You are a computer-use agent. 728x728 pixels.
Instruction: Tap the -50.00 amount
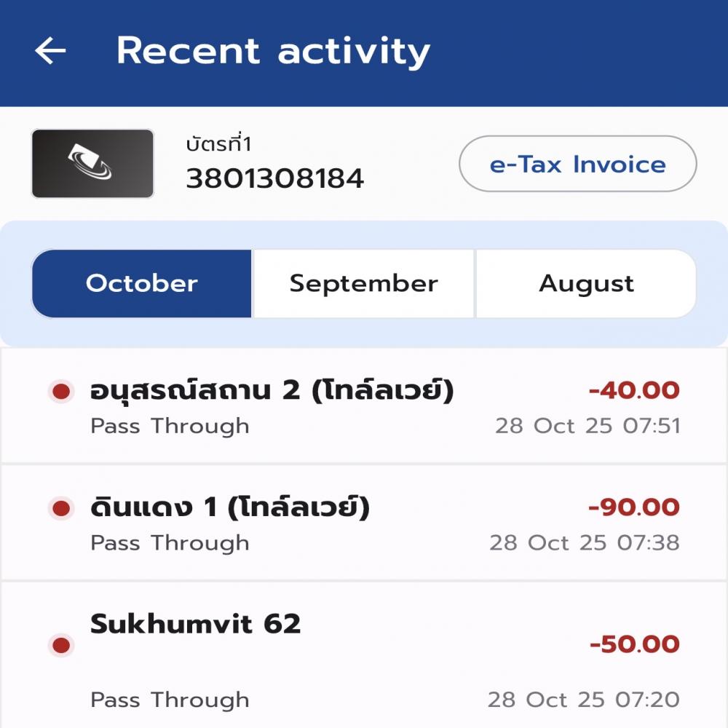[x=635, y=644]
